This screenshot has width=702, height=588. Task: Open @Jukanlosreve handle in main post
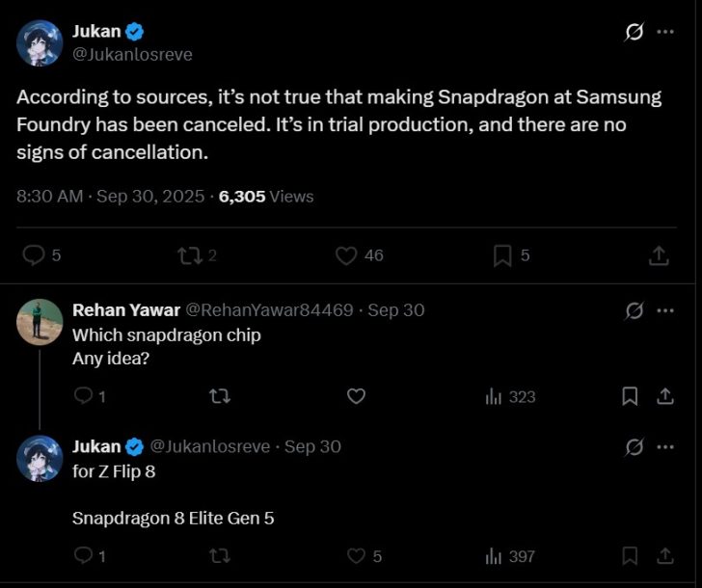[x=133, y=55]
